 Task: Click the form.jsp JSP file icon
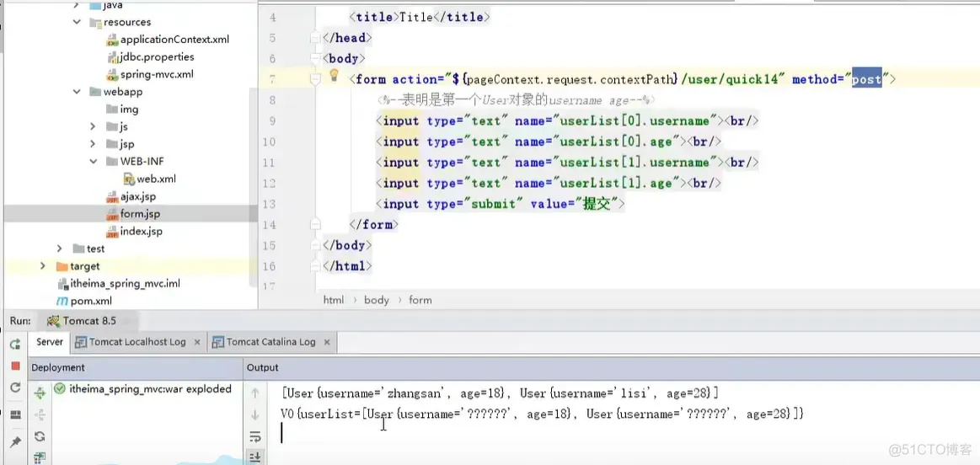(112, 214)
